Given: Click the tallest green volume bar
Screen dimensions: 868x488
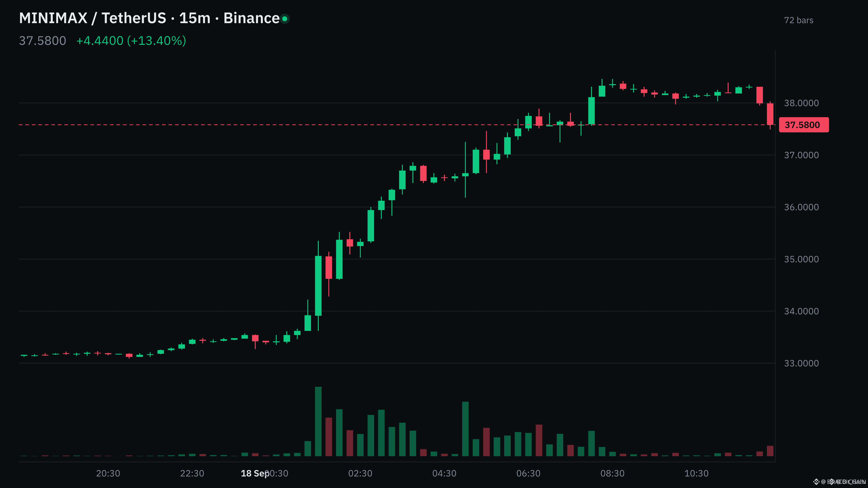Looking at the screenshot, I should click(x=318, y=421).
